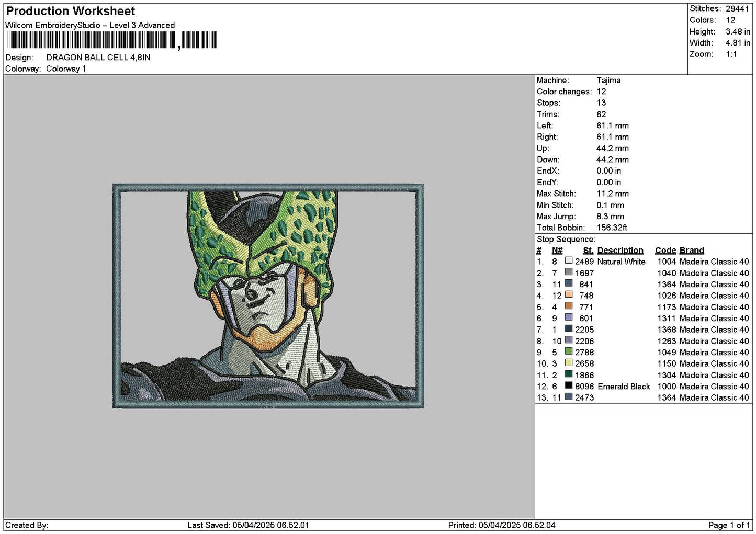
Task: Click the EndX value '0.00 in'
Action: tap(609, 171)
